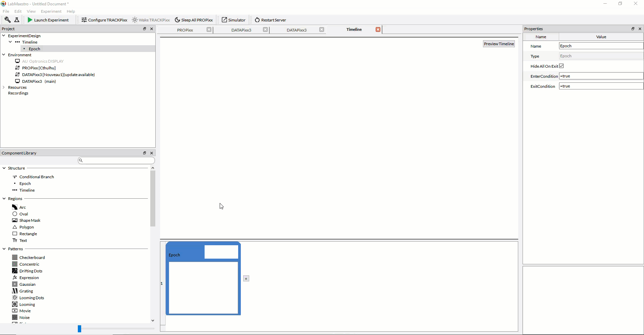
Task: Select the Drifting Dots pattern icon
Action: 15,271
